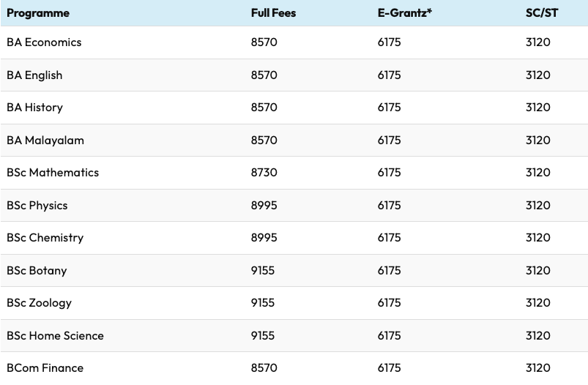Click BSc Physics full fees 8995
Screen dimensions: 588x385
click(x=264, y=205)
